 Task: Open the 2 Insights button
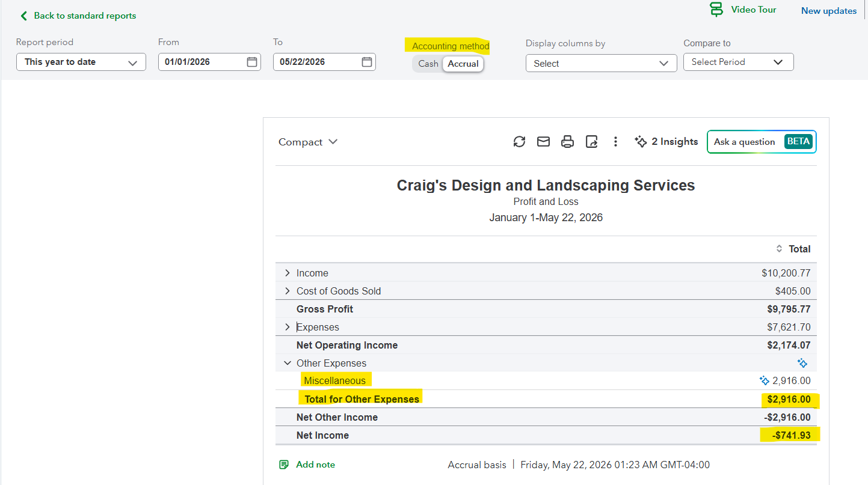[666, 142]
